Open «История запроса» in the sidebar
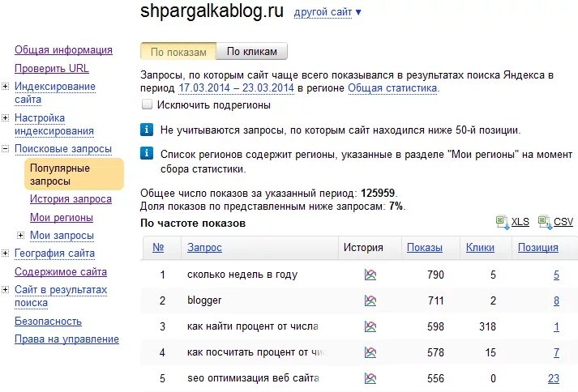 coord(71,199)
